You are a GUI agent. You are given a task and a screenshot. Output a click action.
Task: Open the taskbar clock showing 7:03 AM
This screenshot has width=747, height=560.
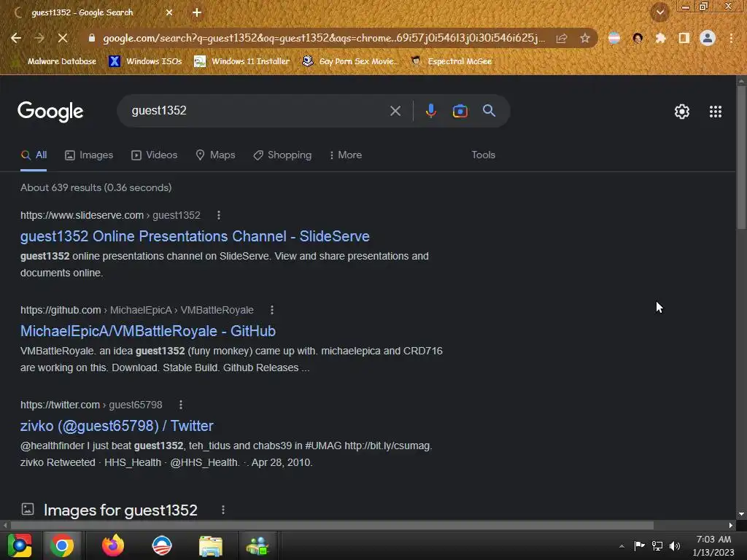coord(713,545)
